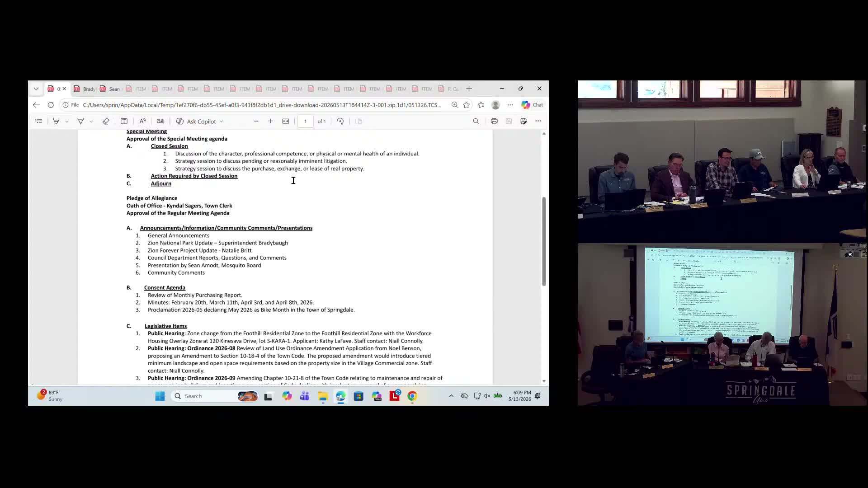Show hidden system tray icons

(x=451, y=396)
